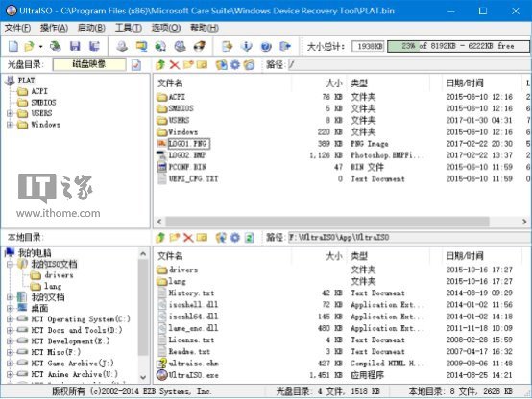532x399 pixels.
Task: Sort image files by 文件名 column header
Action: click(223, 83)
